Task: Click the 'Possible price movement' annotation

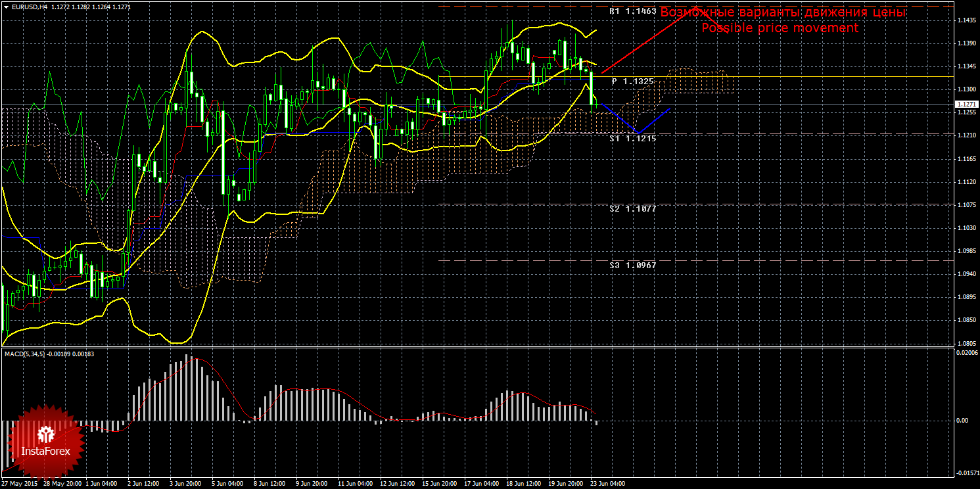Action: (780, 28)
